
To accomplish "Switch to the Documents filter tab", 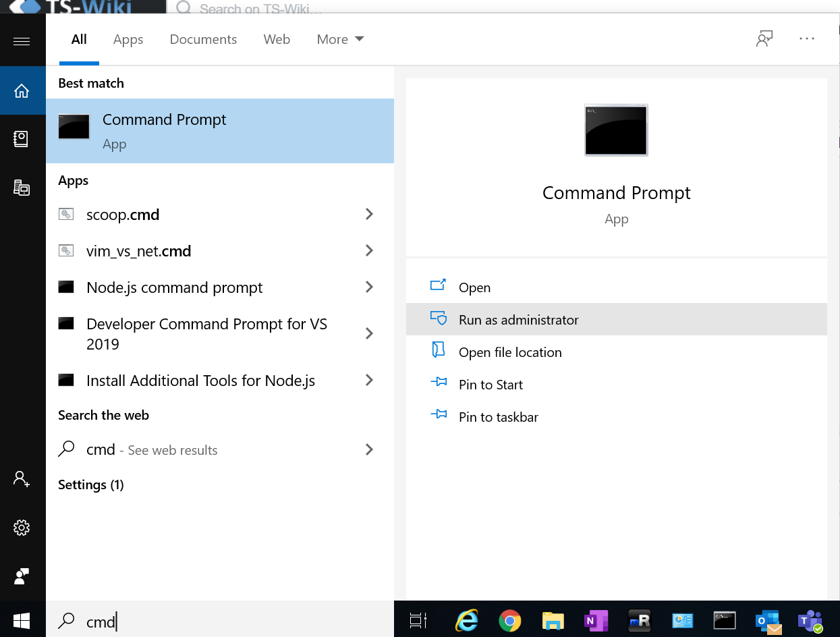I will point(203,39).
